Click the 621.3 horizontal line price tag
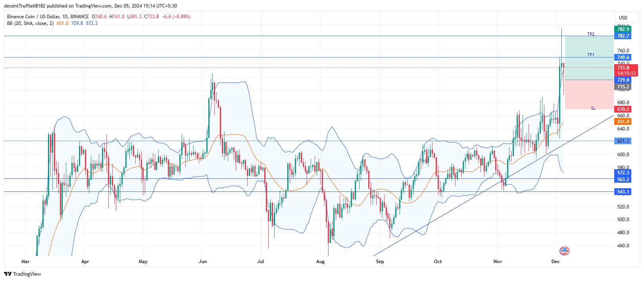This screenshot has height=281, width=644. coord(623,141)
